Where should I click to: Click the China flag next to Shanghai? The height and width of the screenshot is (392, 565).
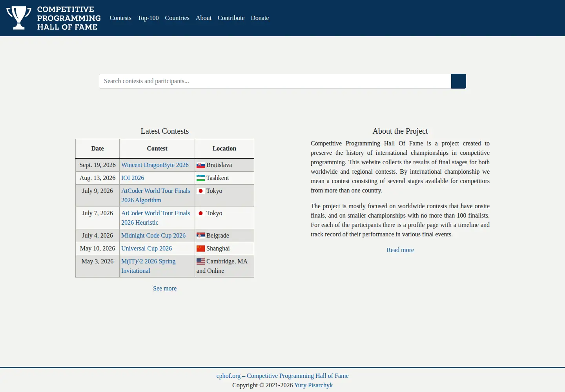[200, 249]
